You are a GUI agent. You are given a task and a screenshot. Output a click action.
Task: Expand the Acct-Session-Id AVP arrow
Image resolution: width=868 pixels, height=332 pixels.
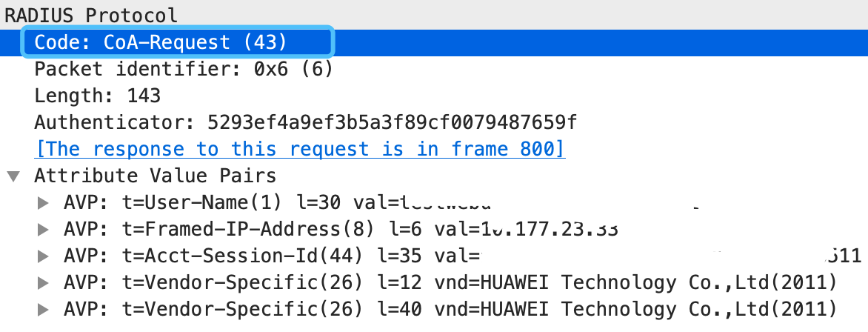click(x=43, y=256)
